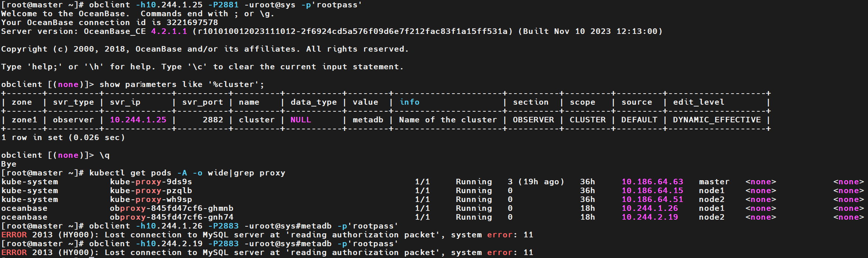The image size is (868, 258).
Task: Click the DEFAULT source cell
Action: [x=639, y=120]
